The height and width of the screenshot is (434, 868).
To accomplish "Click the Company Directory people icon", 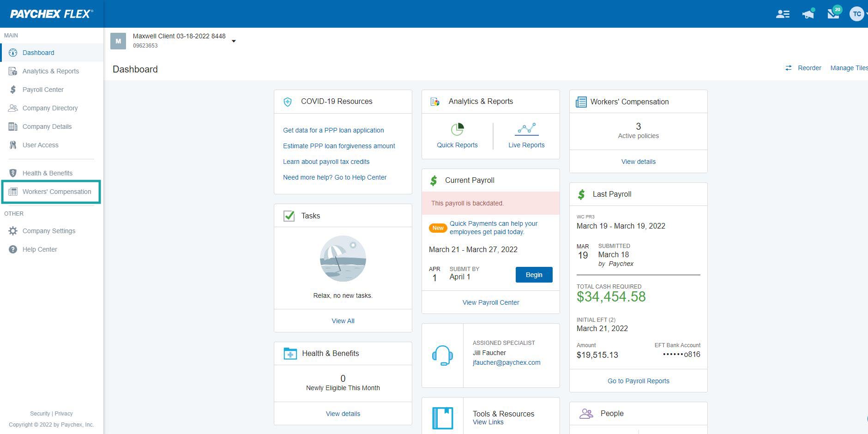I will [x=13, y=108].
